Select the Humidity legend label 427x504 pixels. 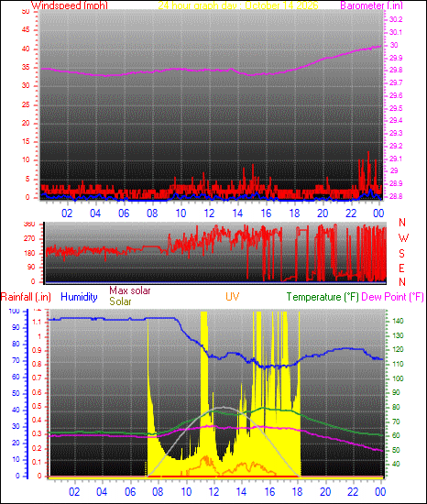(x=79, y=297)
